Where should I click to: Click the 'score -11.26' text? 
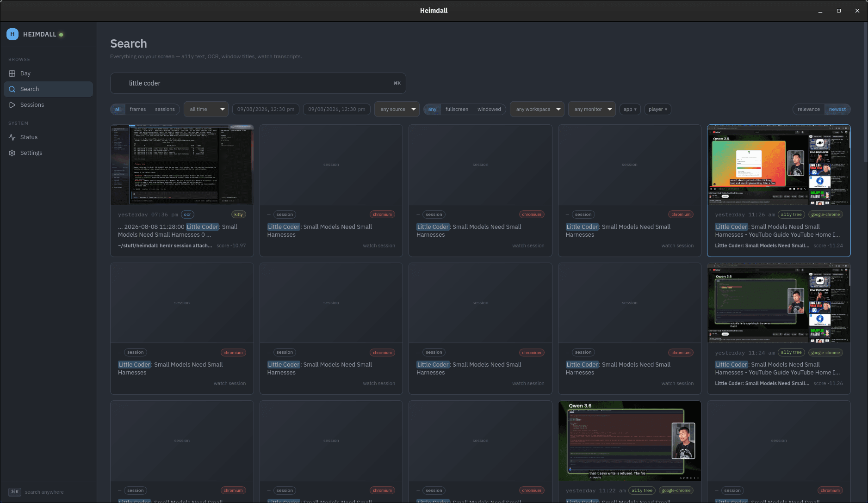click(x=828, y=384)
